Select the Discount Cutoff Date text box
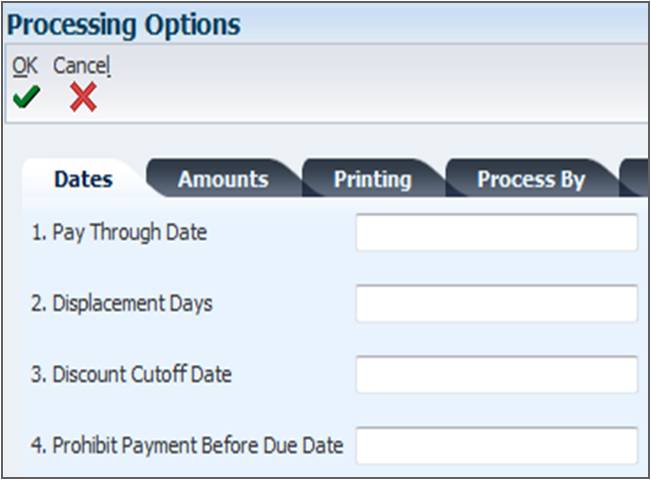651x480 pixels. [497, 374]
